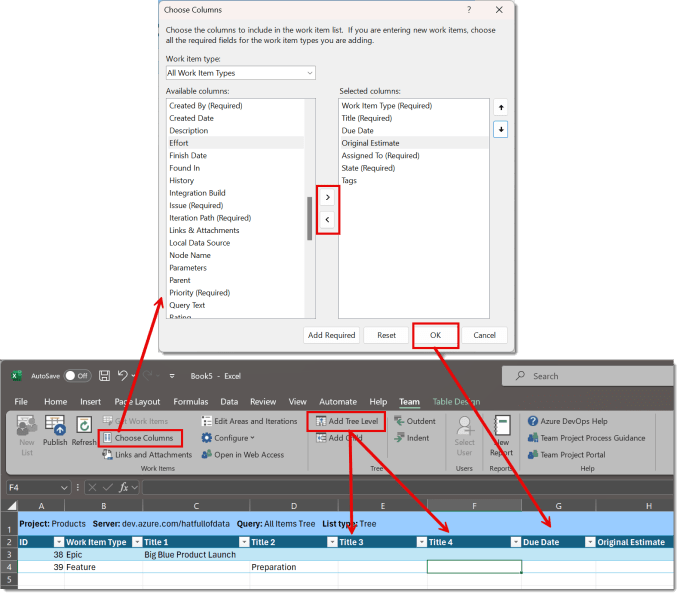Click the move down arrow button
Screen dimensions: 680x595
pyautogui.click(x=501, y=130)
